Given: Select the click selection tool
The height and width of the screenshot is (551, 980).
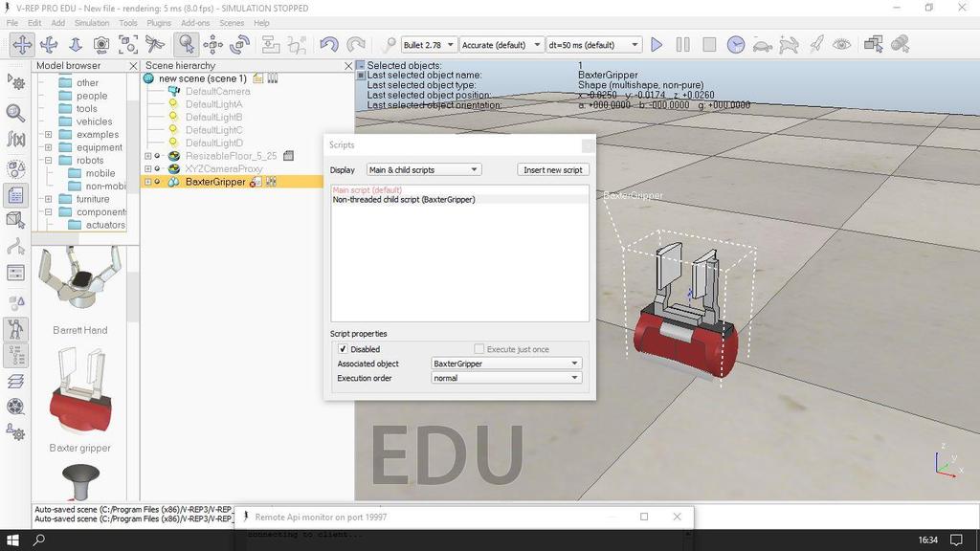Looking at the screenshot, I should click(x=187, y=44).
